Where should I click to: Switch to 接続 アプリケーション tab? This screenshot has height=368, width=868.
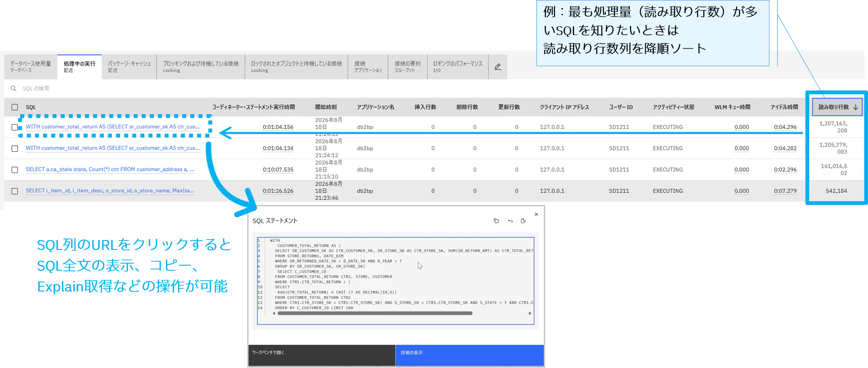click(x=368, y=67)
